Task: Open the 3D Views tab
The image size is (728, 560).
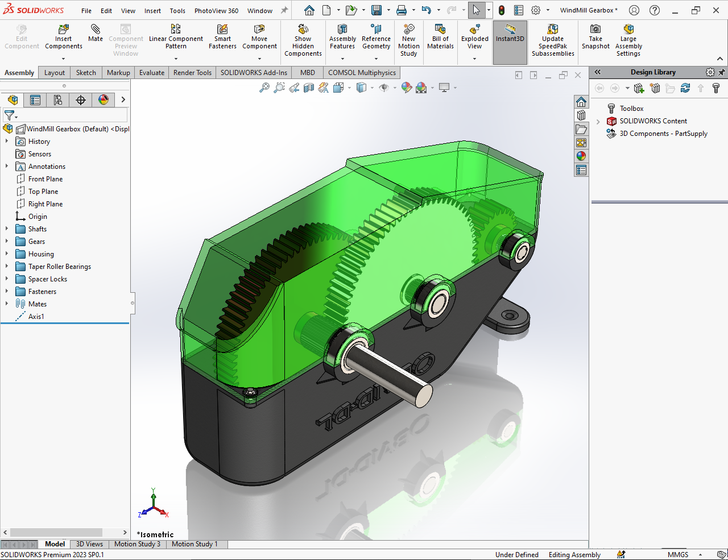Action: (89, 544)
